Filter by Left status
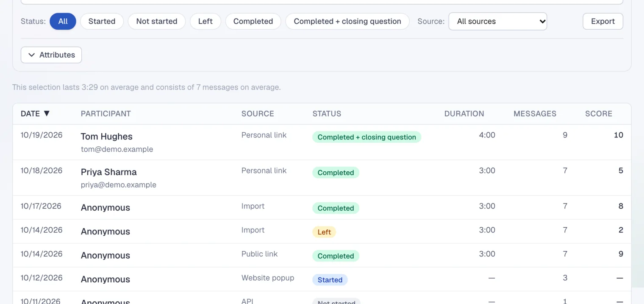 click(x=205, y=21)
